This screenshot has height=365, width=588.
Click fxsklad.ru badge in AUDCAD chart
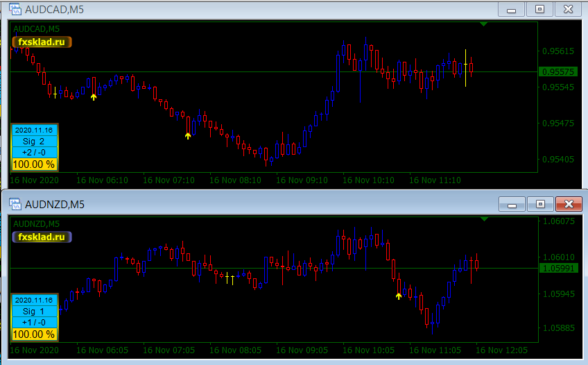(x=42, y=42)
